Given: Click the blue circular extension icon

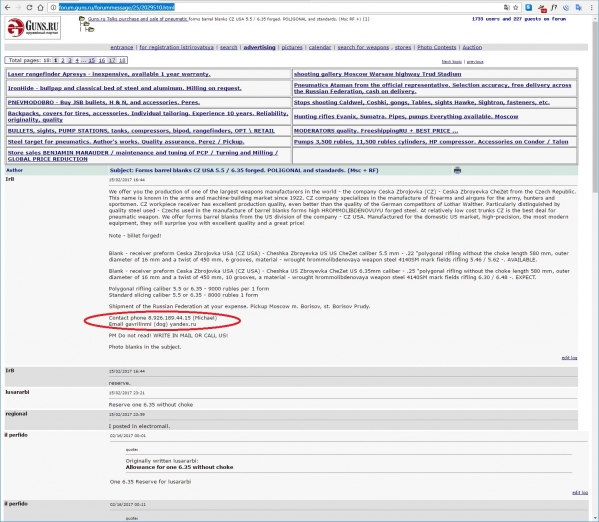Looking at the screenshot, I should [x=566, y=7].
